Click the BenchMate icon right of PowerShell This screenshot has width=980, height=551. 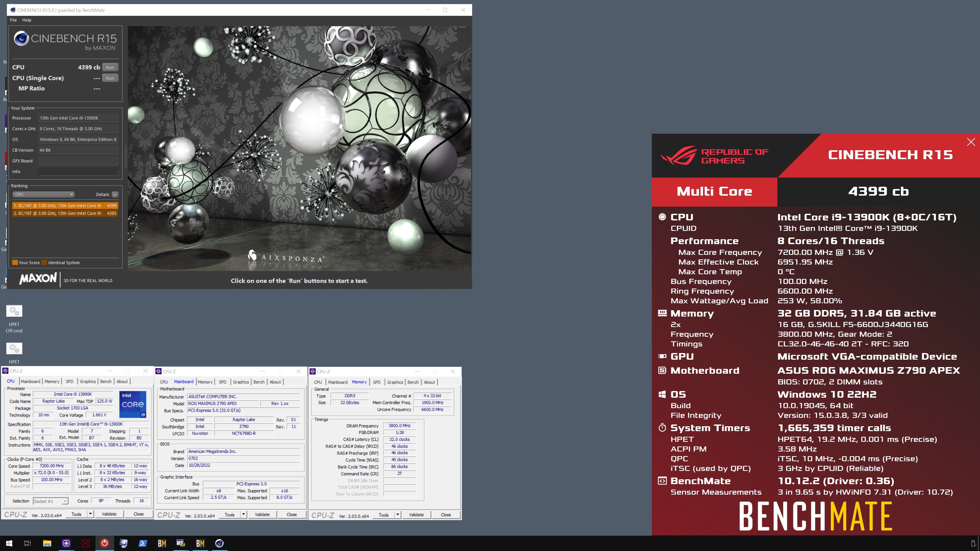pyautogui.click(x=162, y=543)
